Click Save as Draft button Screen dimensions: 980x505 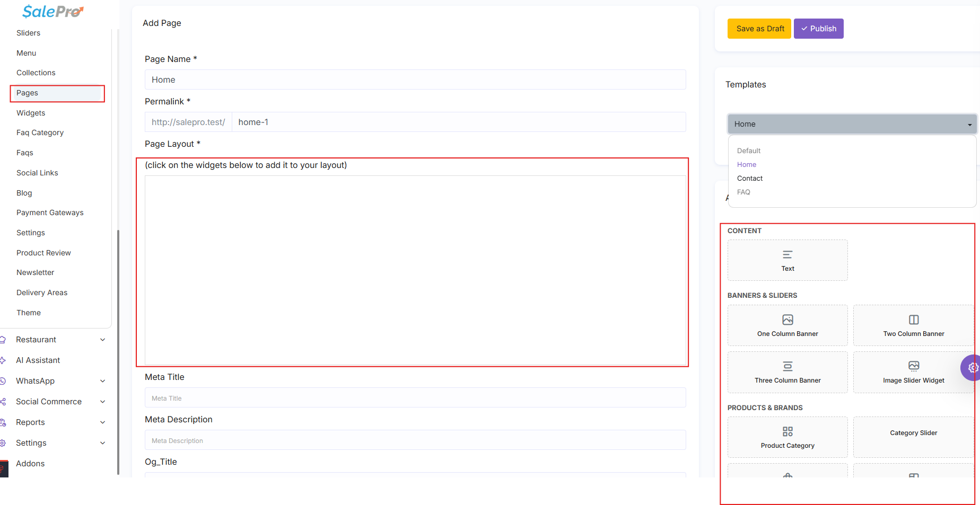[759, 29]
